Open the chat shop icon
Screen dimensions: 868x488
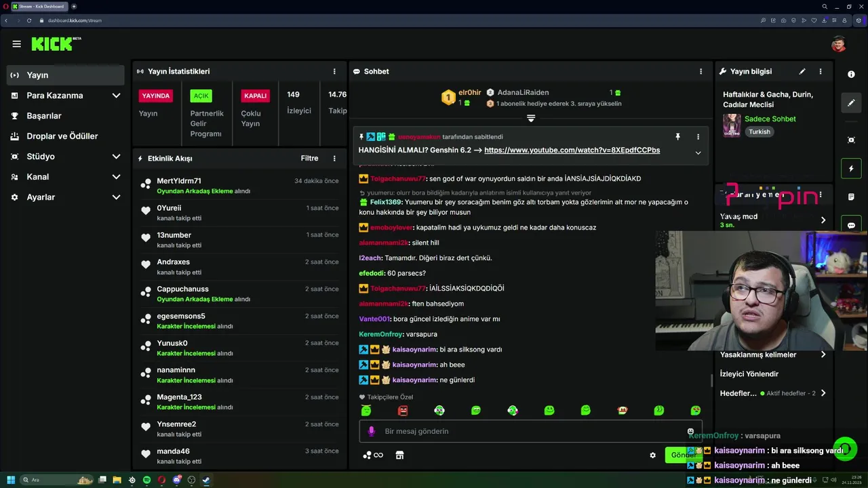click(399, 455)
